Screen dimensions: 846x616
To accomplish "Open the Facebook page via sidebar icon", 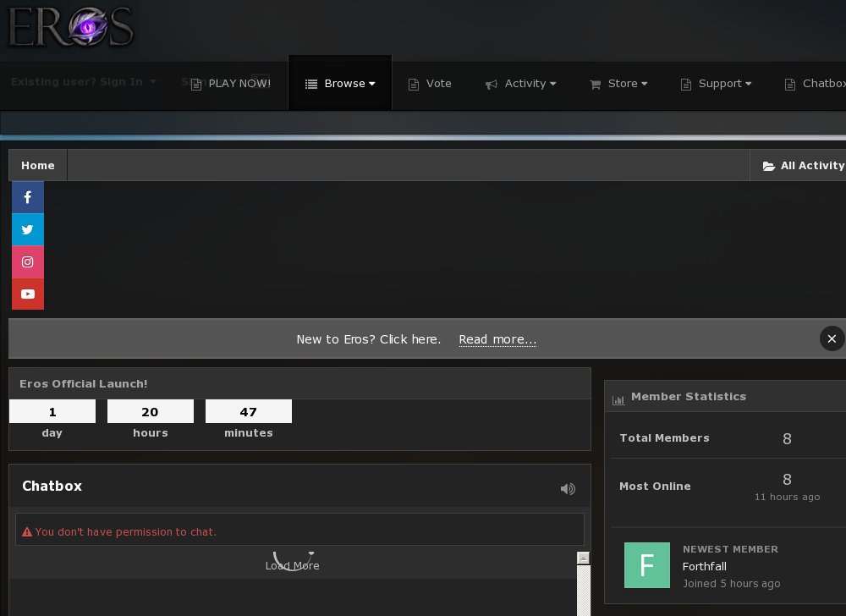I will coord(28,197).
